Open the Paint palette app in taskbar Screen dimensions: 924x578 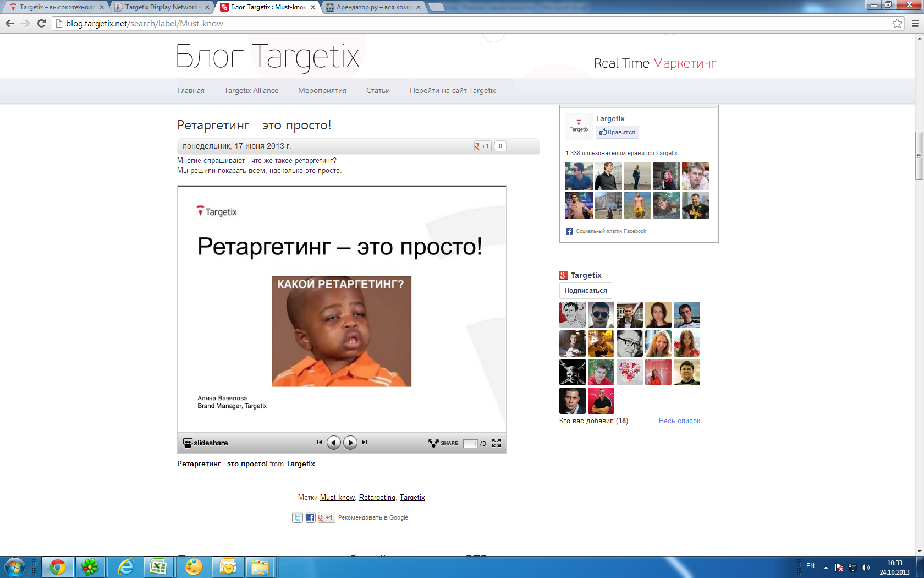pos(194,567)
